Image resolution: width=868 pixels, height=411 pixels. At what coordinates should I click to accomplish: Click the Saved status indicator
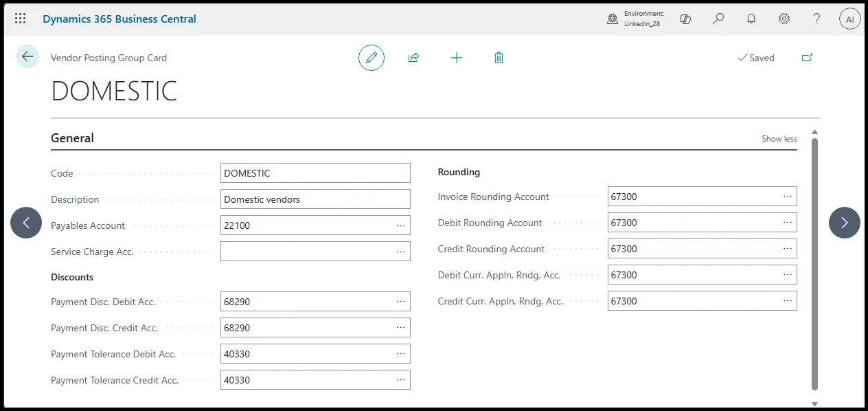[x=755, y=58]
